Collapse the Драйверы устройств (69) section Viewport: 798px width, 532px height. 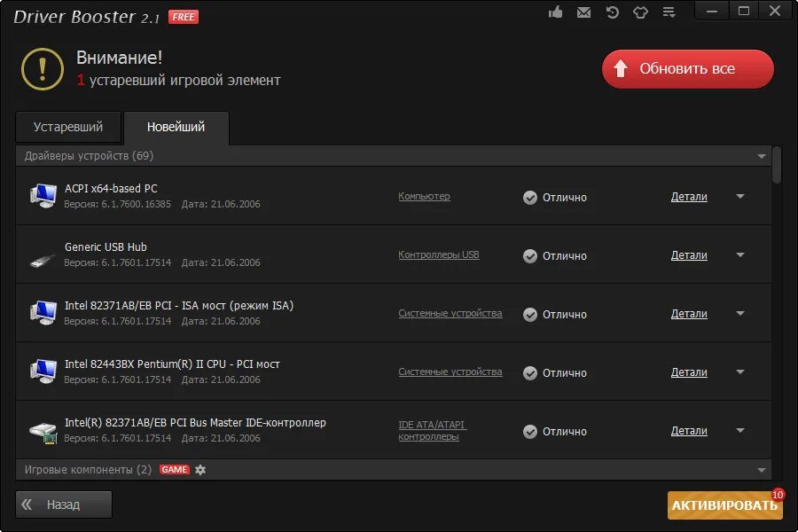(x=762, y=156)
